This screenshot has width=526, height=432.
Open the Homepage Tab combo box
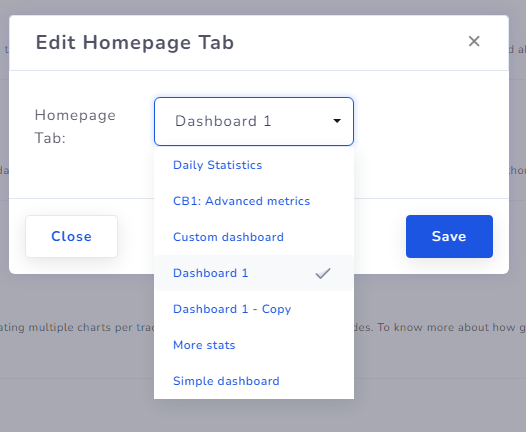pyautogui.click(x=254, y=121)
